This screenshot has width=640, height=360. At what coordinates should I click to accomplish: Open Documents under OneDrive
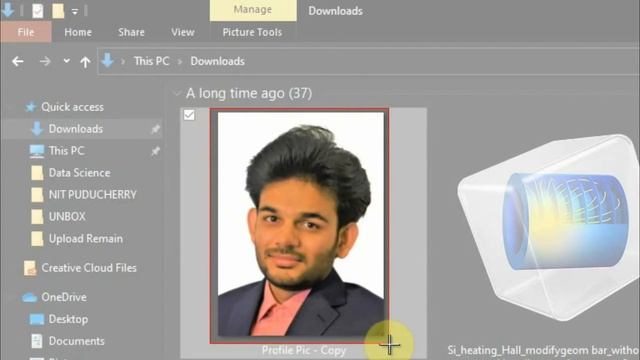(76, 341)
